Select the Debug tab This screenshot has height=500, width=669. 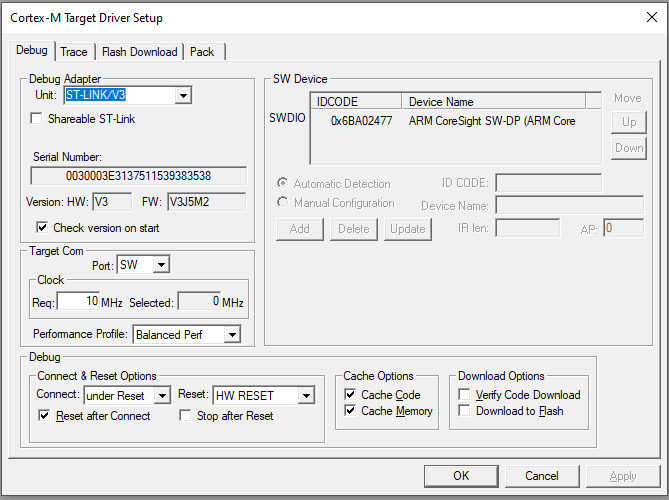[x=32, y=50]
